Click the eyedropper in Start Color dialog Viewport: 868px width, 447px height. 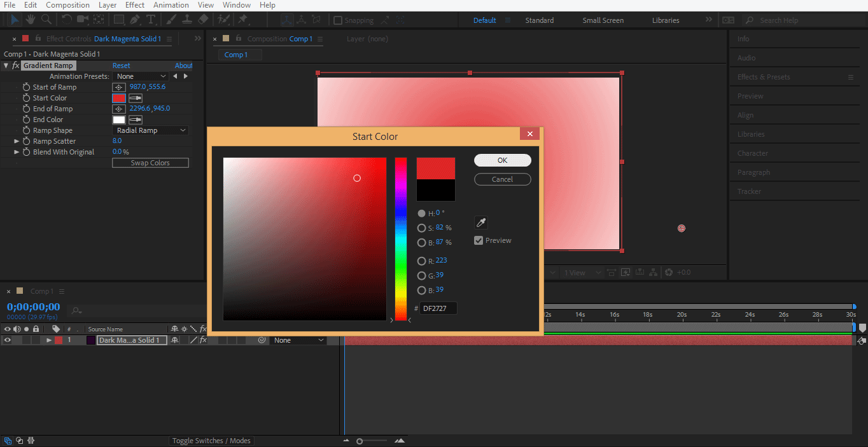coord(481,223)
